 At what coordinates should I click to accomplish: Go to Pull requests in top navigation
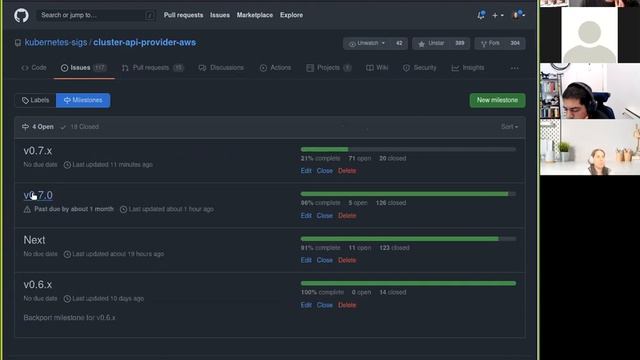[x=183, y=15]
